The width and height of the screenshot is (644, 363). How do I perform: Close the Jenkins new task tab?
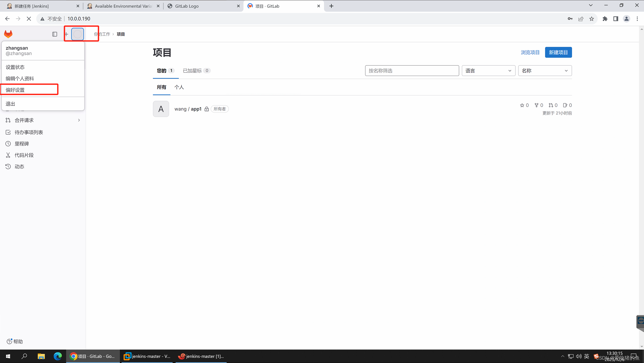pyautogui.click(x=78, y=6)
